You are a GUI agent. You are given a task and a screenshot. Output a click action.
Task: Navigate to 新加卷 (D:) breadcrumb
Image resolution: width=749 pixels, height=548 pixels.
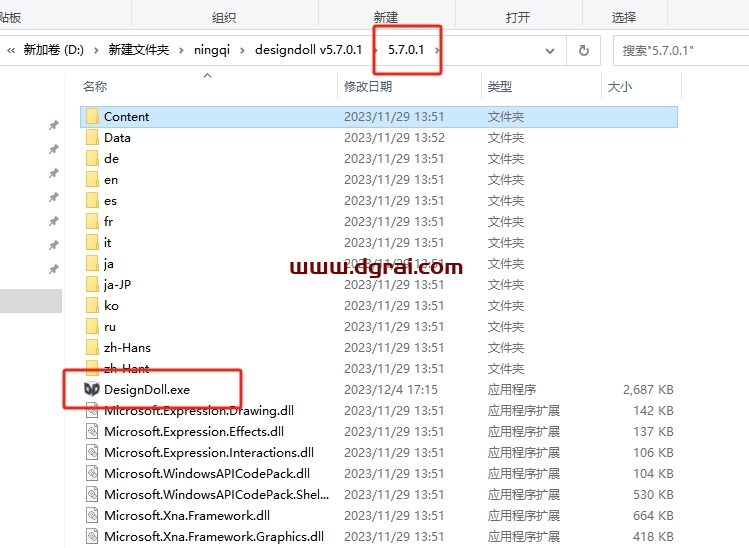coord(54,50)
